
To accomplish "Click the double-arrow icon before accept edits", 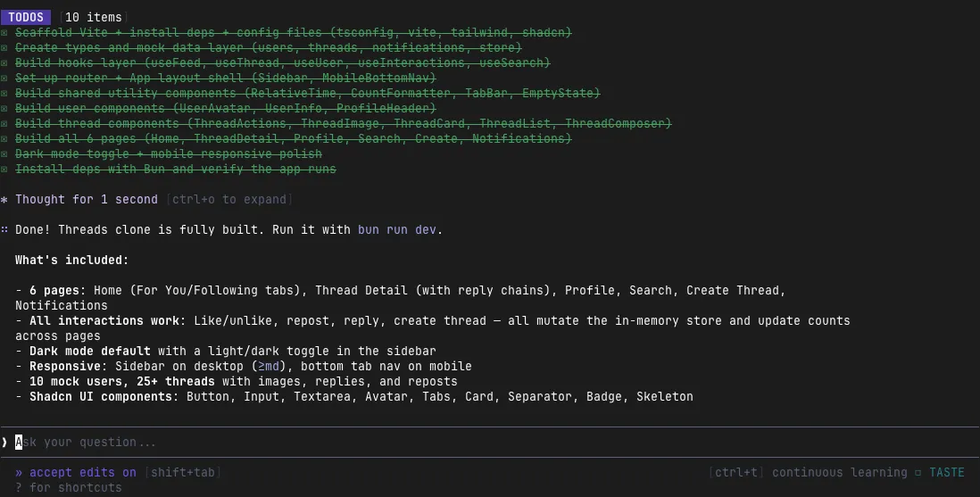I will (x=19, y=473).
